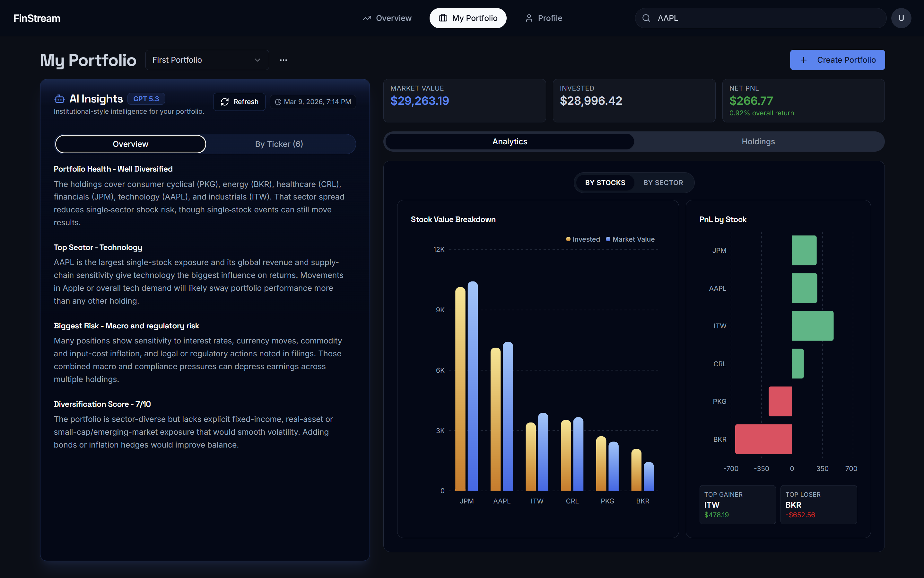The image size is (924, 578).
Task: Click the Create Portfolio button
Action: click(837, 60)
